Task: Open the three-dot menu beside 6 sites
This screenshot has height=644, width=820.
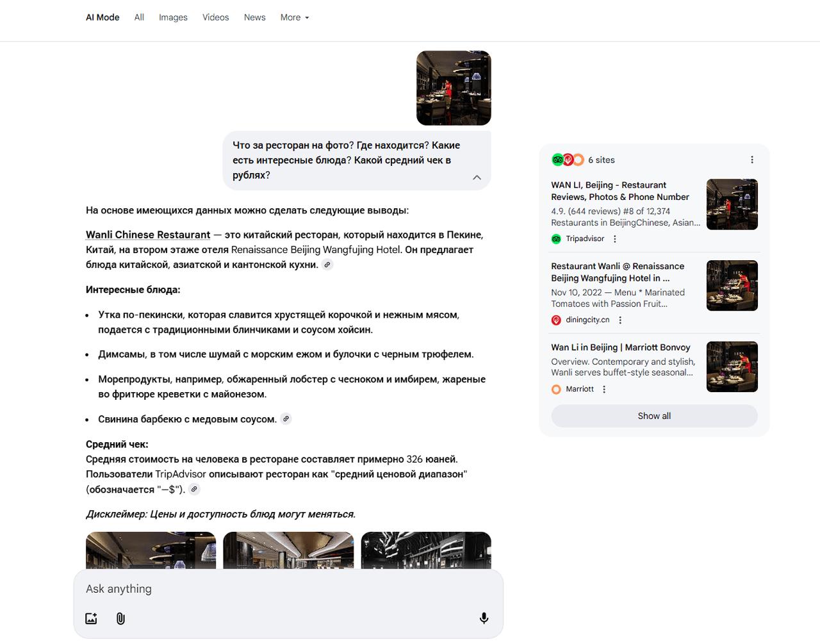Action: click(751, 160)
